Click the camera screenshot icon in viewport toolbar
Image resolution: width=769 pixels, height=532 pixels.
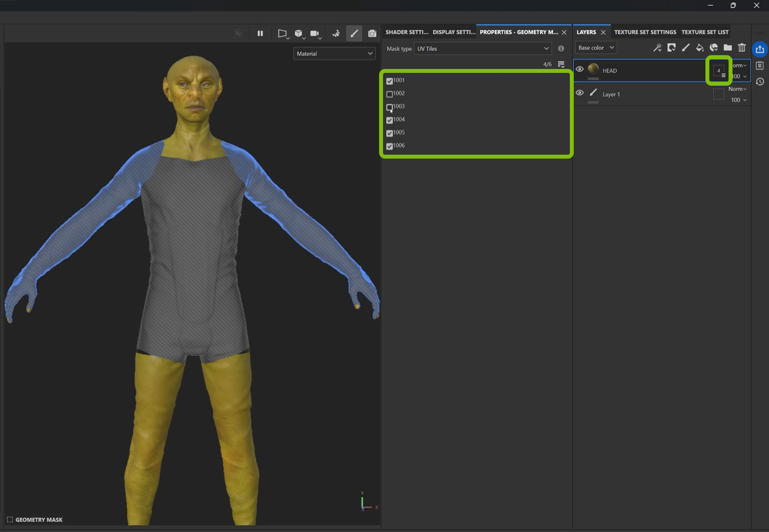click(x=372, y=33)
